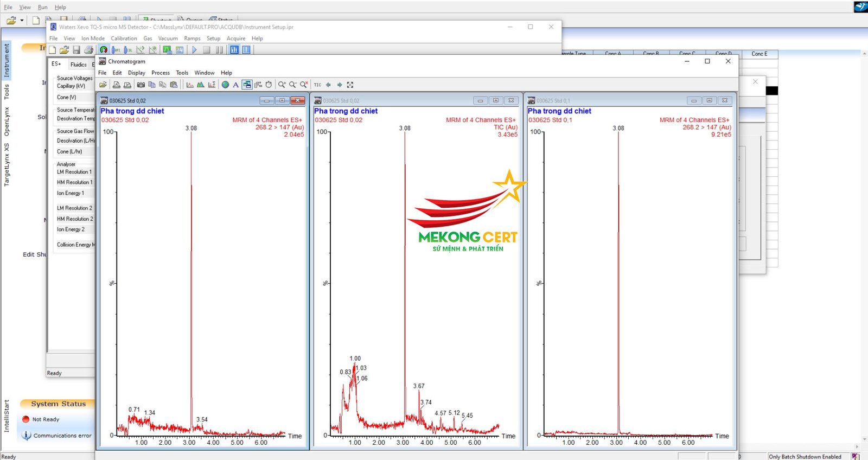This screenshot has height=460, width=868.
Task: Open Calibration menu in MS Detector window
Action: pyautogui.click(x=124, y=39)
